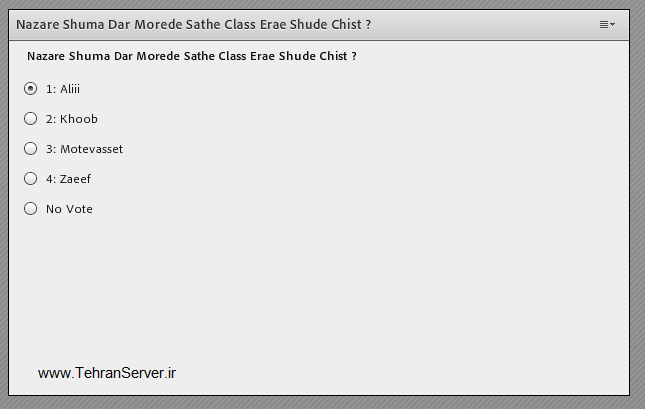Viewport: 645px width, 409px height.
Task: Select the 'No Vote' radio button
Action: tap(30, 209)
